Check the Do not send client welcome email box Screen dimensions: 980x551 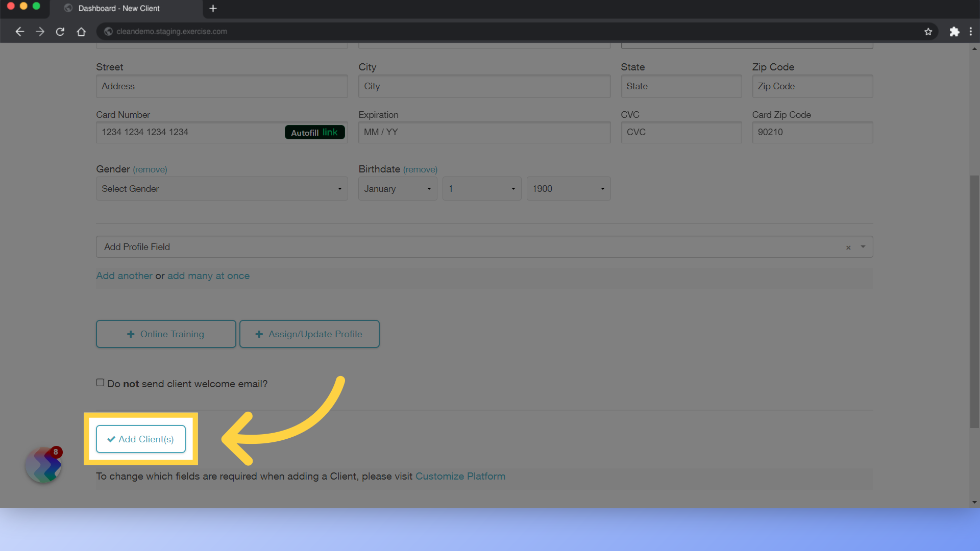click(x=100, y=382)
